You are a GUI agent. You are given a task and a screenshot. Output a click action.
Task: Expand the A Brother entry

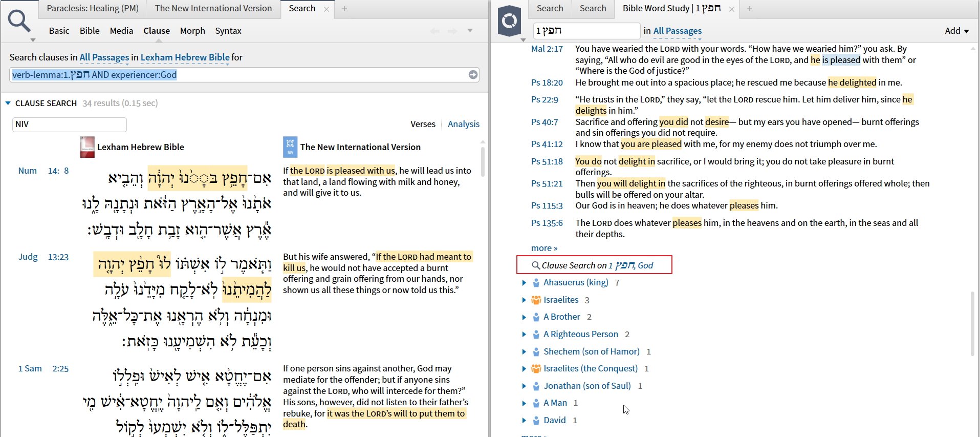(x=524, y=317)
